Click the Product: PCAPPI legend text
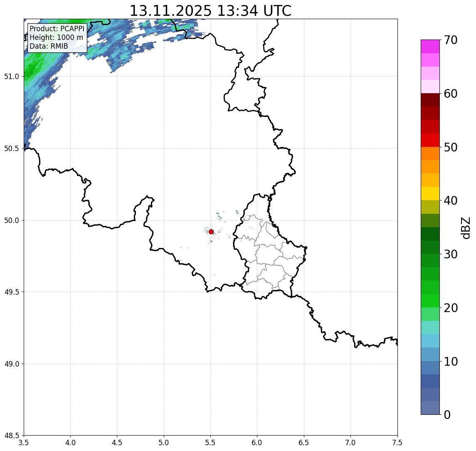This screenshot has width=476, height=451. (57, 29)
